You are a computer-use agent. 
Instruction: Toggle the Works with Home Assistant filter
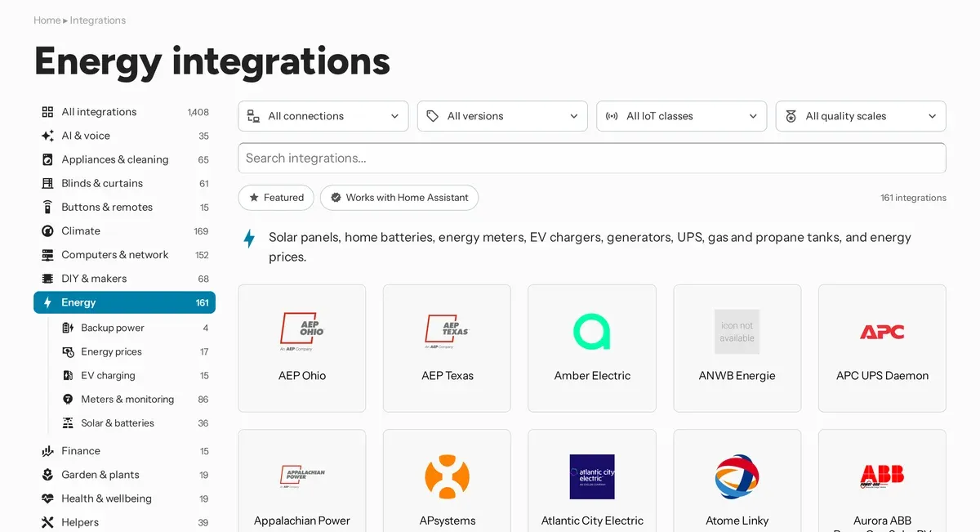point(399,198)
